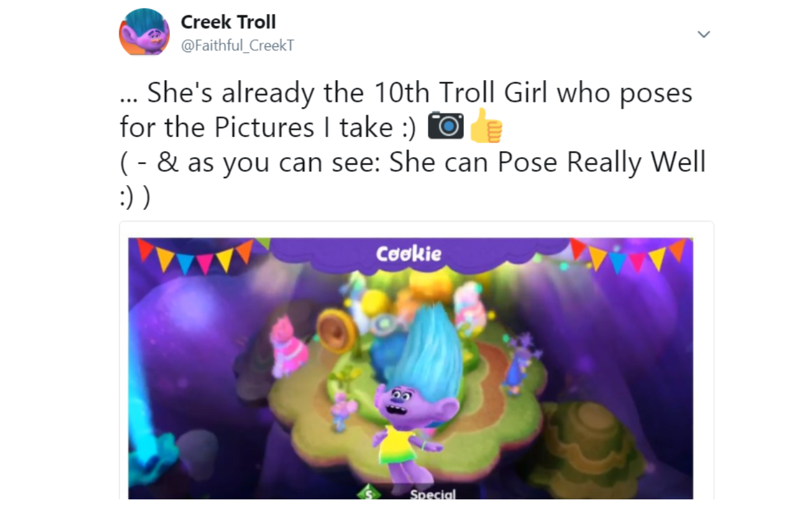The width and height of the screenshot is (812, 507).
Task: Click the green S badge icon
Action: pyautogui.click(x=368, y=493)
